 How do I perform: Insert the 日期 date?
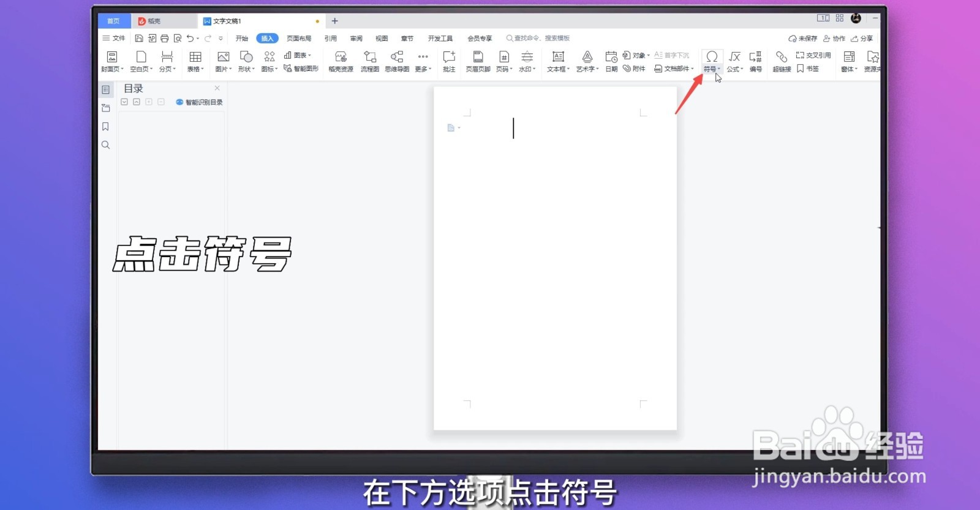(x=611, y=61)
